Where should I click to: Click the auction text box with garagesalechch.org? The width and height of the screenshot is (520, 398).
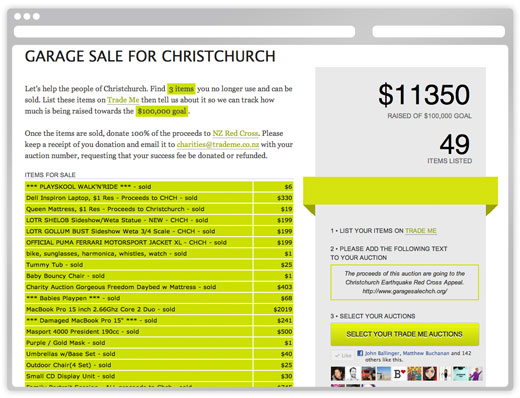[405, 282]
